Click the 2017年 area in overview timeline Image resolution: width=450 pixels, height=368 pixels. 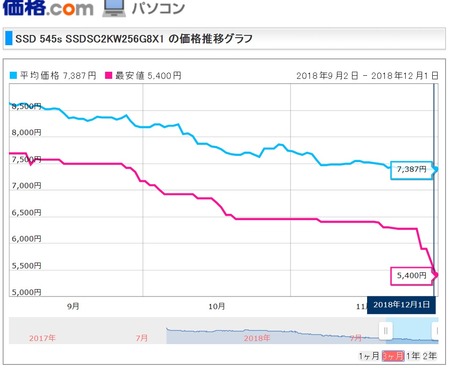point(42,338)
